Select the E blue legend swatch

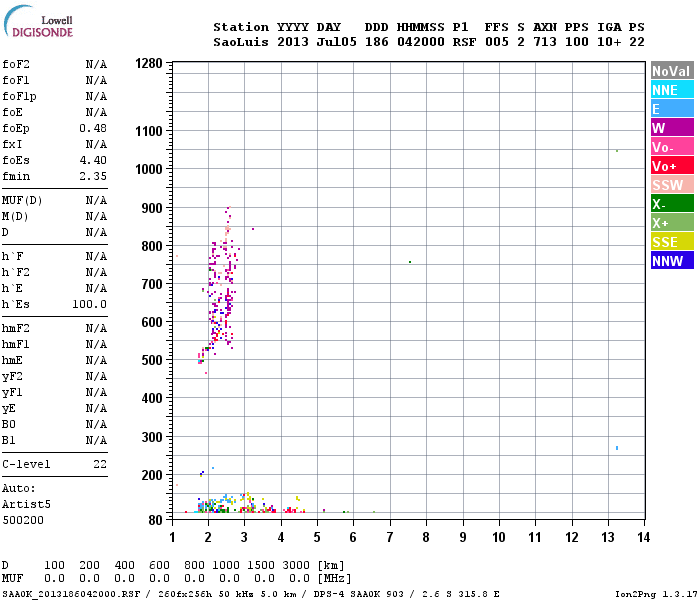pyautogui.click(x=672, y=109)
